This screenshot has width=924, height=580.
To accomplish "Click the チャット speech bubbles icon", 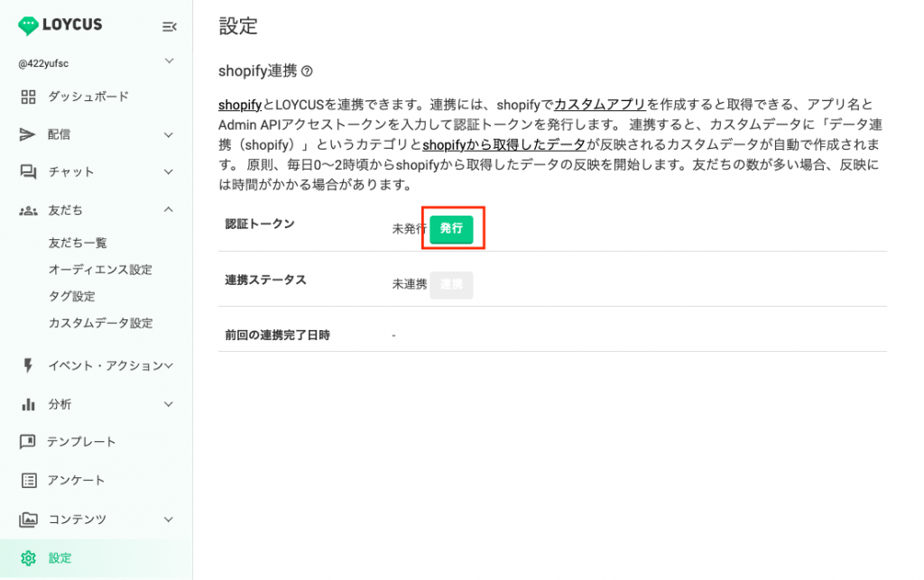I will click(x=28, y=172).
